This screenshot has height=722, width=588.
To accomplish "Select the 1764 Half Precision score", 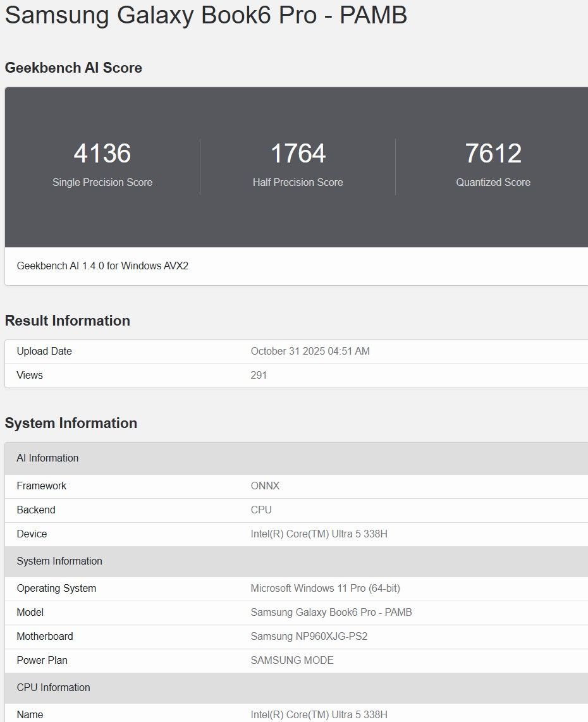I will pyautogui.click(x=298, y=154).
